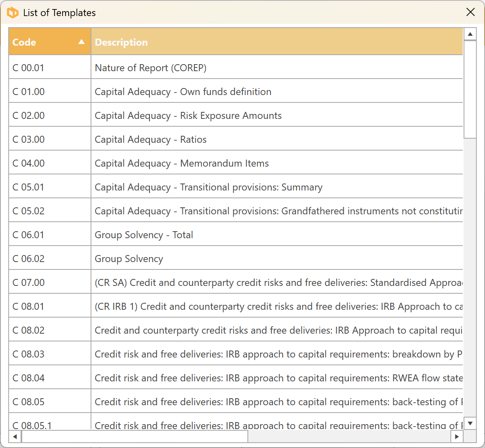This screenshot has height=448, width=485.
Task: Select Nature of Report (COREP) description
Action: (277, 67)
